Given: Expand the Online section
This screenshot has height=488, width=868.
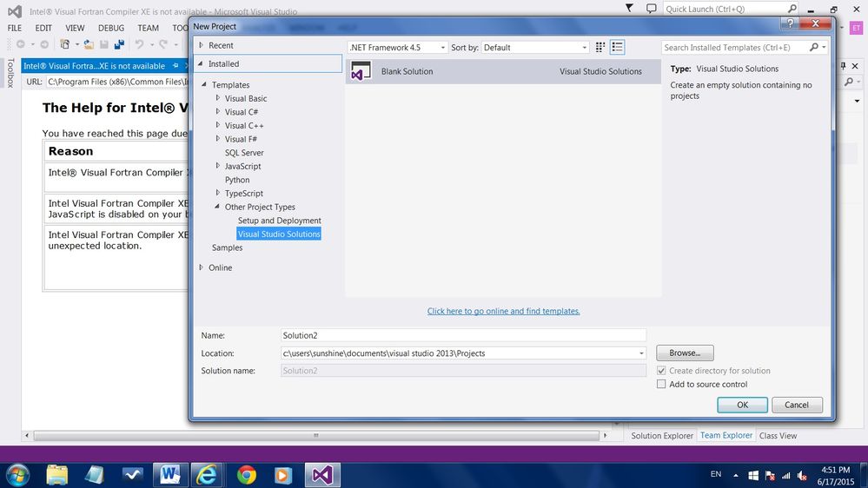Looking at the screenshot, I should point(201,267).
